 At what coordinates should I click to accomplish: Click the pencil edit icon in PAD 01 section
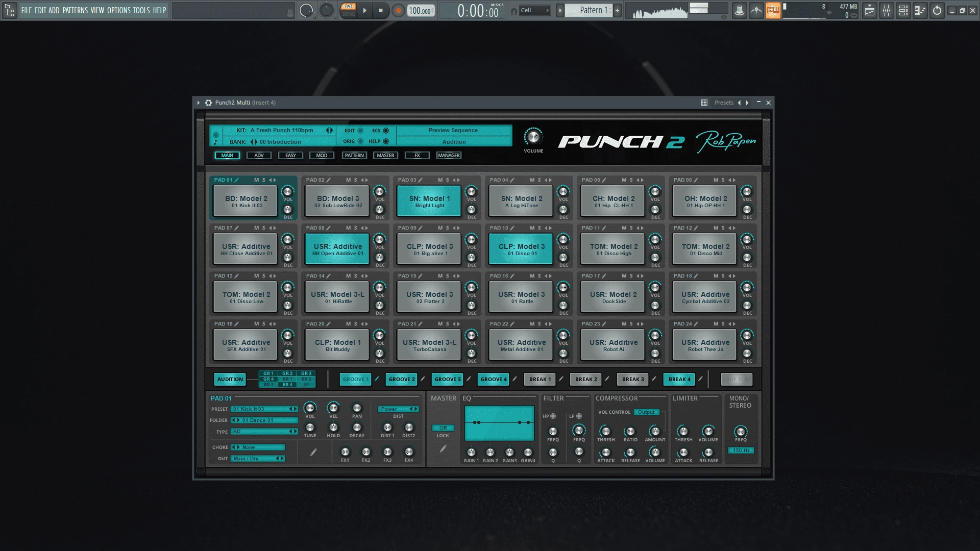[313, 452]
